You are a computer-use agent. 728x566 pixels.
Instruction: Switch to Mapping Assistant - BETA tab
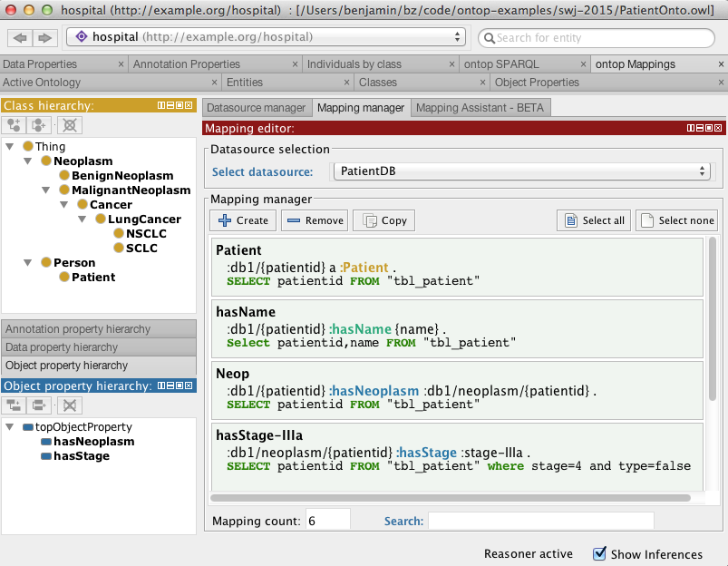point(480,108)
